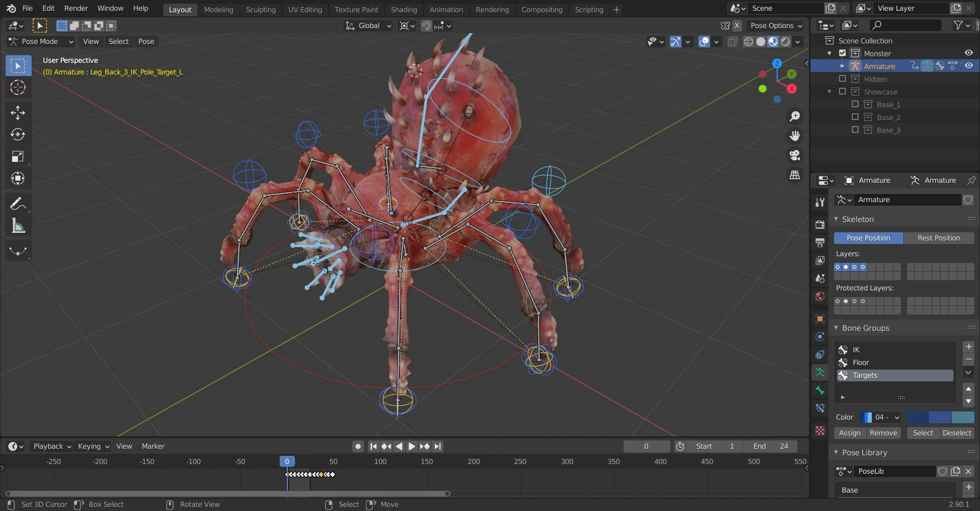Viewport: 980px width, 511px height.
Task: Open the bone group color swatch
Action: 867,417
